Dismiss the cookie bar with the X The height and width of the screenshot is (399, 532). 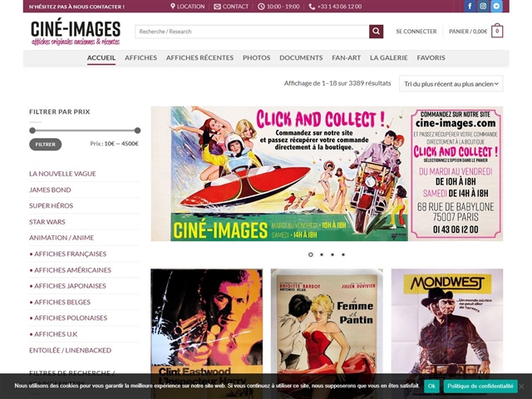(x=522, y=386)
